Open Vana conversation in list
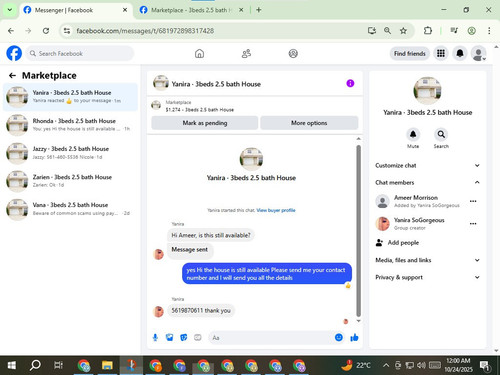500x375 pixels. [70, 209]
